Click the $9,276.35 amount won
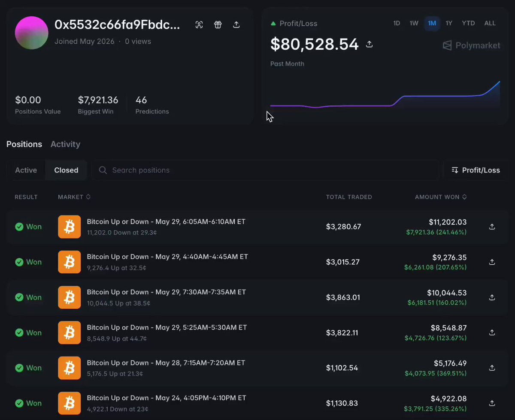515x420 pixels. tap(449, 257)
